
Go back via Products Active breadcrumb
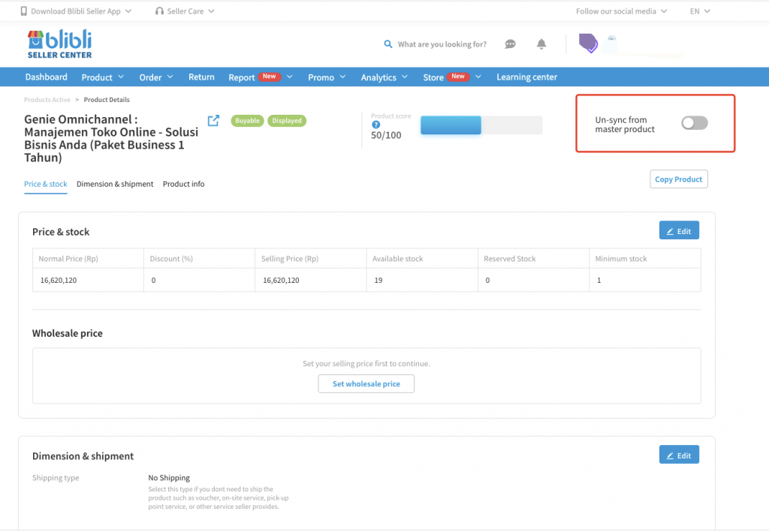click(x=47, y=100)
